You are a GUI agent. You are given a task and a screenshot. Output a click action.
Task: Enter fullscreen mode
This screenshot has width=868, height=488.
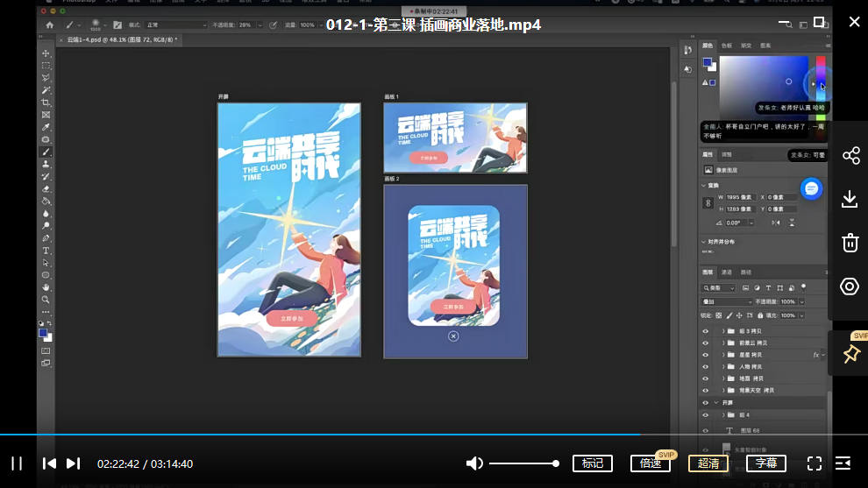[814, 463]
